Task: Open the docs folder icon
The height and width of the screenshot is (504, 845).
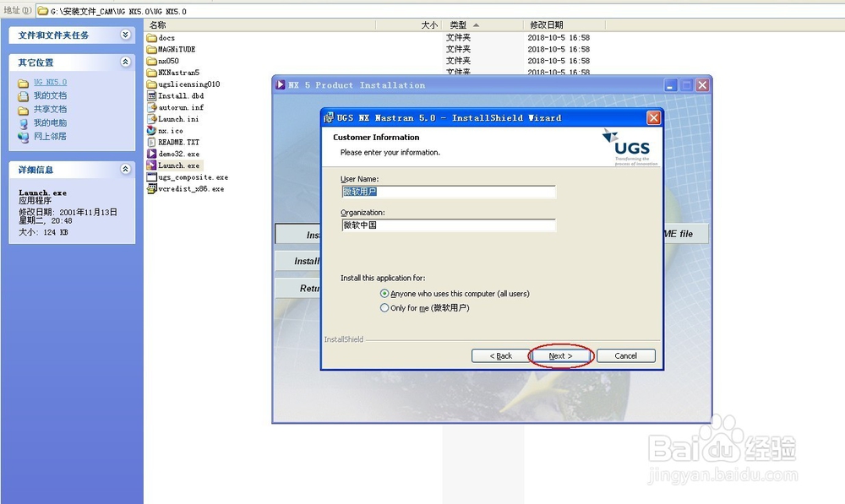Action: (157, 37)
